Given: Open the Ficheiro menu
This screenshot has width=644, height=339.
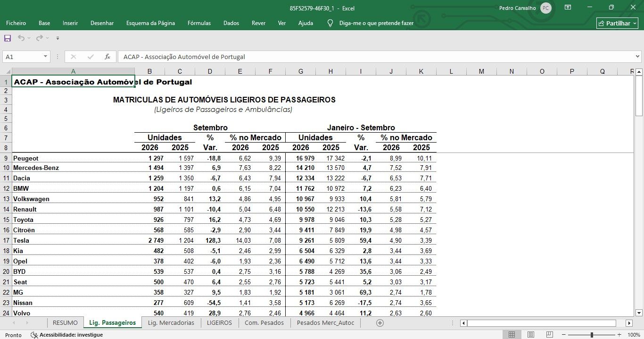Looking at the screenshot, I should 16,23.
